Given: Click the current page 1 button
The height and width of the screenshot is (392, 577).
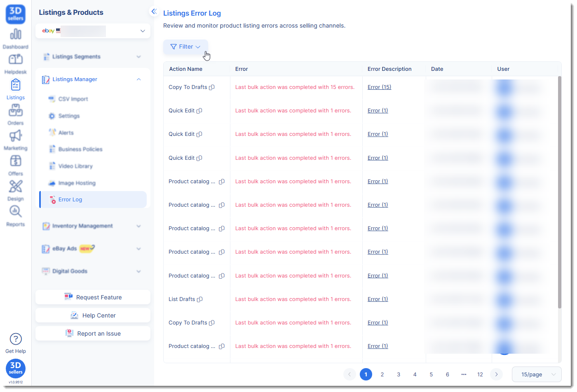Looking at the screenshot, I should click(366, 374).
